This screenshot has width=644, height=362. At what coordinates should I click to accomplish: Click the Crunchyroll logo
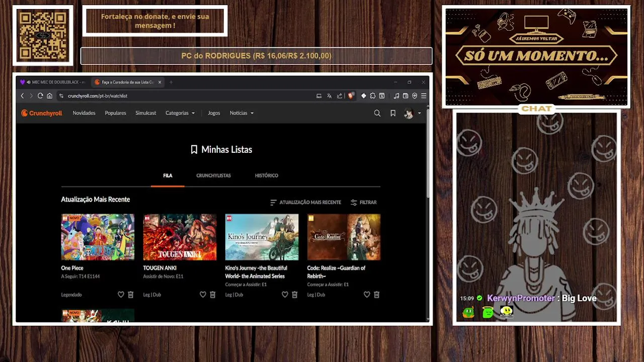(41, 113)
